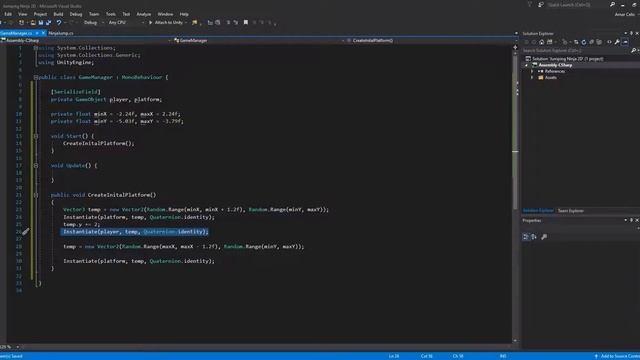Open the GameManager class navigation dropdown
The height and width of the screenshot is (360, 640).
[x=259, y=40]
